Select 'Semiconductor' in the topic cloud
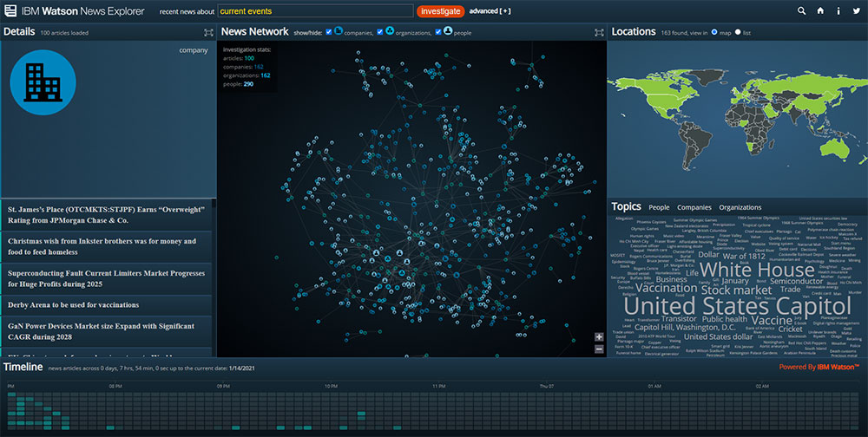The image size is (868, 437). pyautogui.click(x=797, y=281)
